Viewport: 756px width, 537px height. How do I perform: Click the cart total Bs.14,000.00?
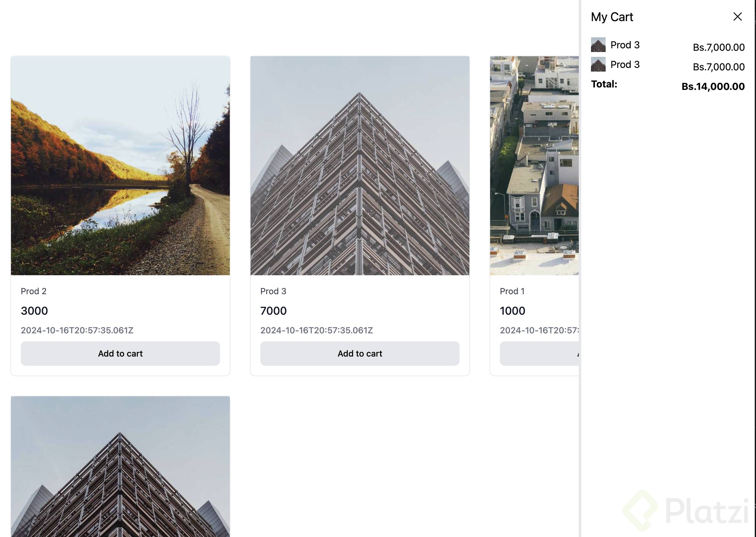(x=713, y=86)
